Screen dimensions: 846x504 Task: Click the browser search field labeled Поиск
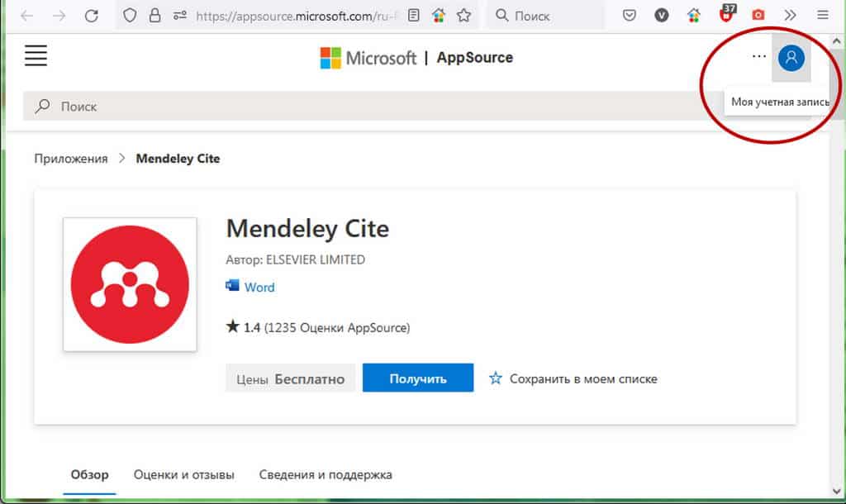[546, 16]
